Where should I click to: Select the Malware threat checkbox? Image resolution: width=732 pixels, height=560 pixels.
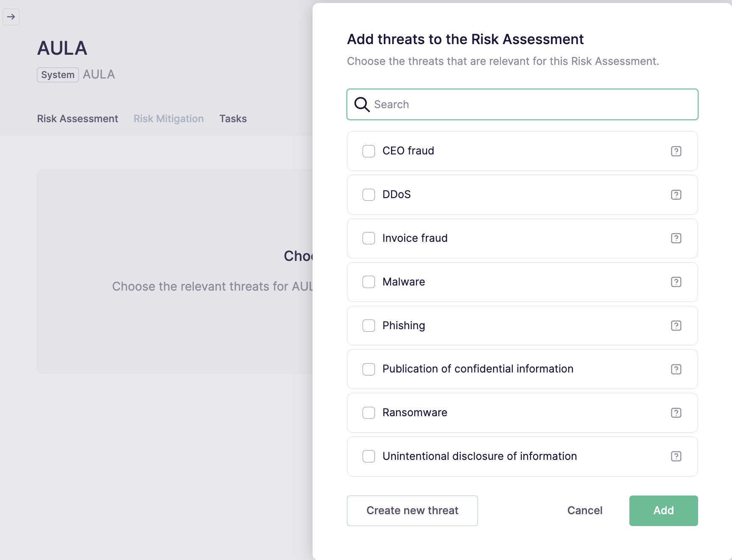pos(369,282)
